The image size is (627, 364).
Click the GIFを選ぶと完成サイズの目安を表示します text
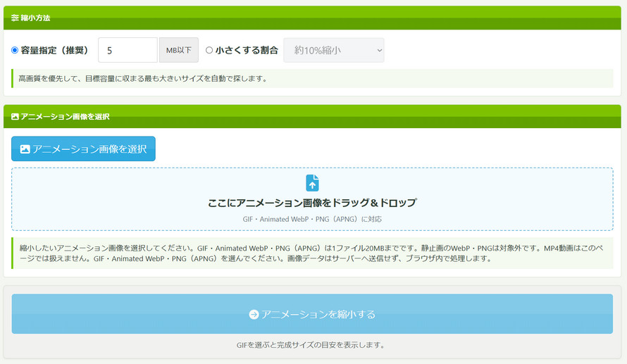coord(311,345)
